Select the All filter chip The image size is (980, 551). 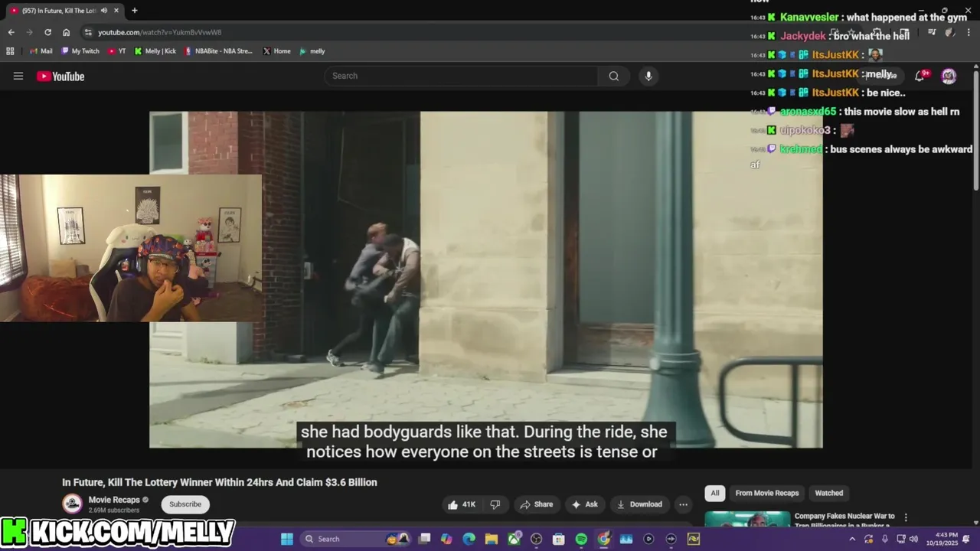tap(715, 493)
